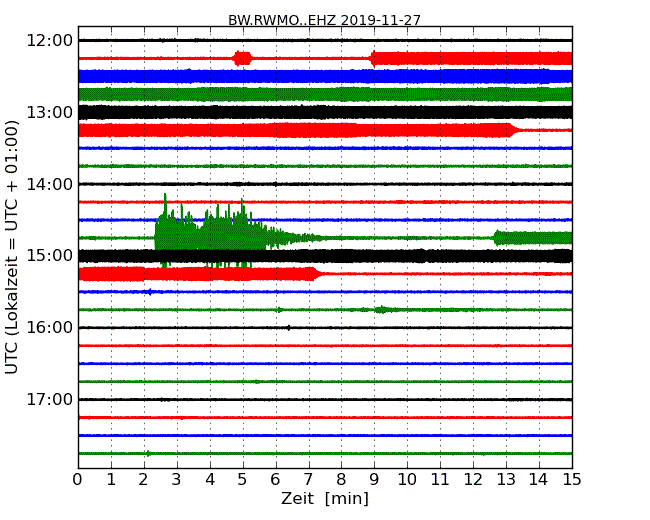Select x-axis tick label 3
Image resolution: width=650 pixels, height=520 pixels.
177,479
